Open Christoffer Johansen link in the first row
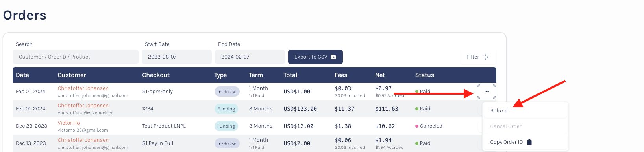Image resolution: width=644 pixels, height=152 pixels. coord(83,88)
